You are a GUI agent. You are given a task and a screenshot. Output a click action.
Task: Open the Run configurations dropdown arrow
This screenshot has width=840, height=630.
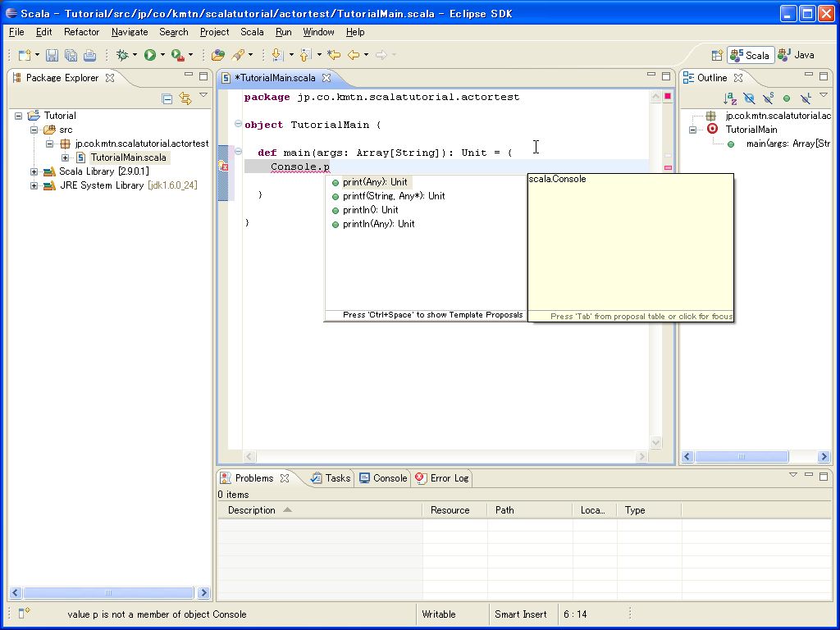[x=162, y=55]
